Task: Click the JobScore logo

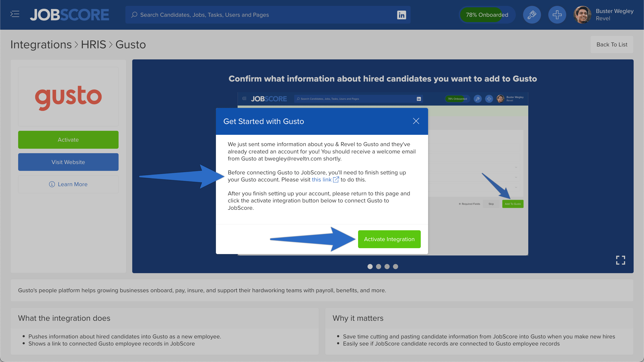Action: 69,15
